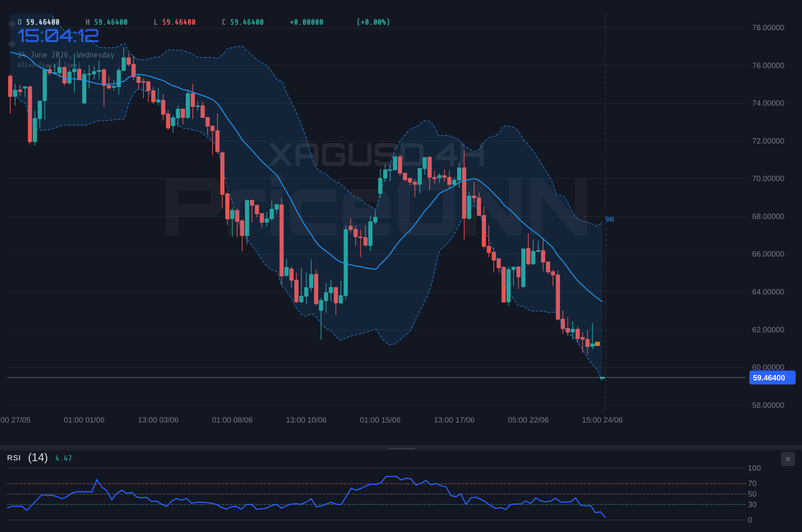Viewport: 802px width, 532px height.
Task: Click the Open value O 59.46400
Action: (39, 22)
